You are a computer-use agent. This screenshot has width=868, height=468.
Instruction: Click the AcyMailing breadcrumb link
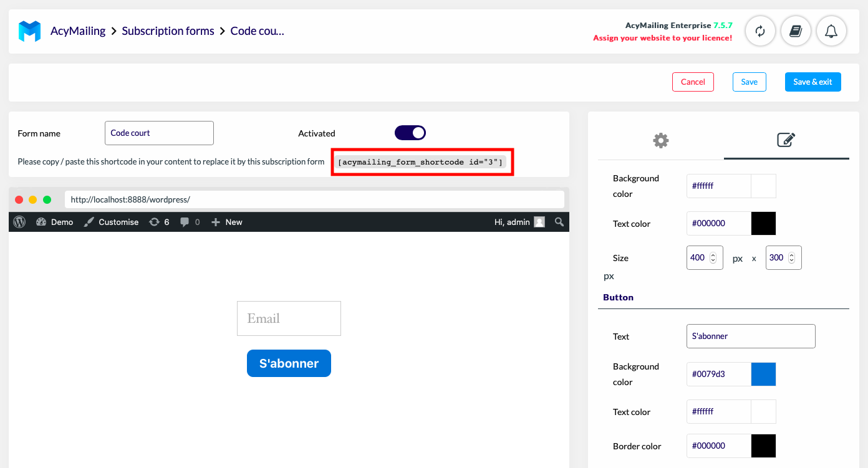[x=78, y=31]
